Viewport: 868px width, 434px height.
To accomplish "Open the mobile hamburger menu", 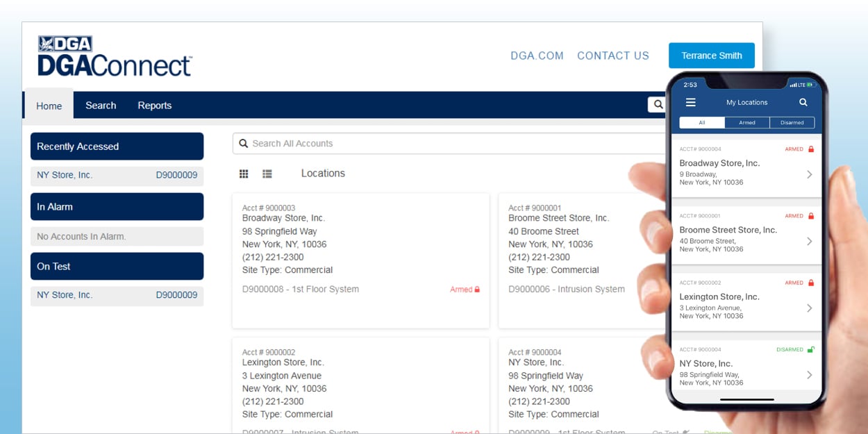I will (x=690, y=102).
